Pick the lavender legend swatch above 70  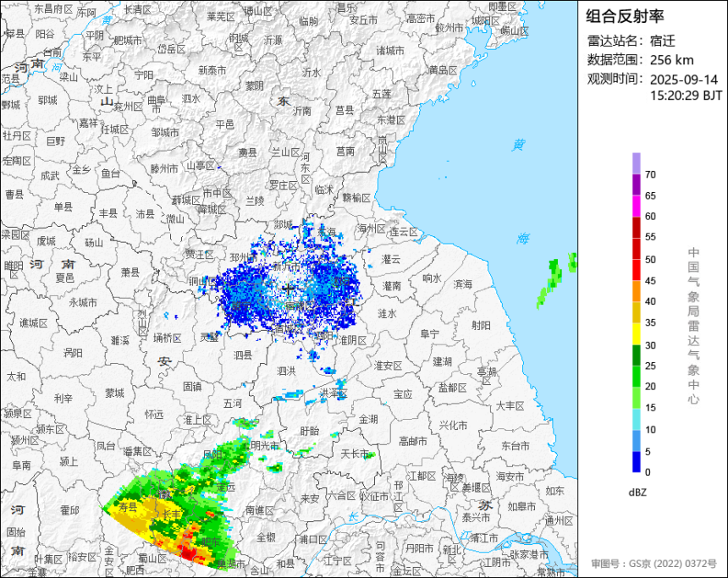pyautogui.click(x=636, y=163)
